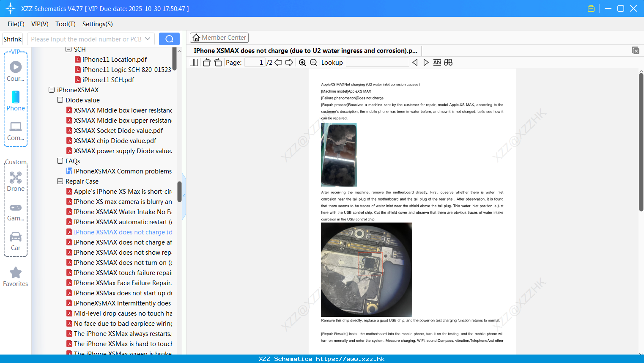
Task: Open model number dropdown arrow
Action: point(148,39)
